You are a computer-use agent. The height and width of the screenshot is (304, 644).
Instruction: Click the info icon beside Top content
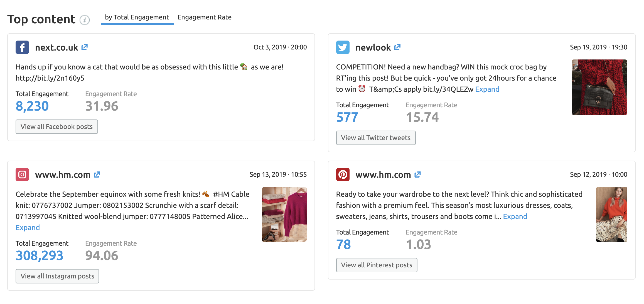[85, 20]
